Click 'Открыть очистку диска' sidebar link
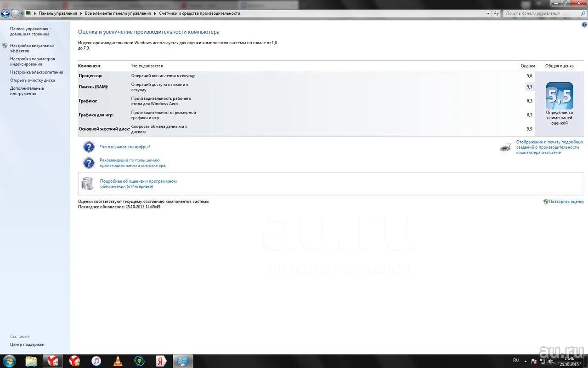 [32, 80]
